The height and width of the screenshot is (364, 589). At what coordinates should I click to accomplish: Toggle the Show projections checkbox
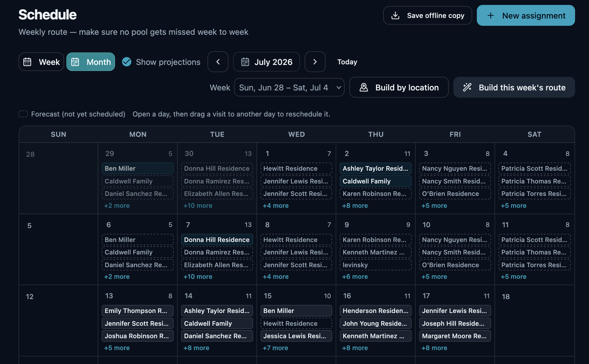[127, 62]
